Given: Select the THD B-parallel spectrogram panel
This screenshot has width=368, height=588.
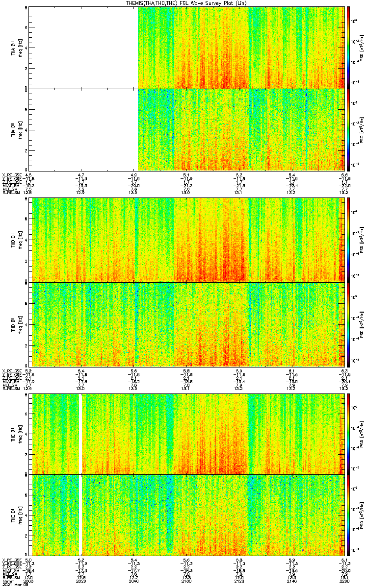Looking at the screenshot, I should pyautogui.click(x=187, y=324).
